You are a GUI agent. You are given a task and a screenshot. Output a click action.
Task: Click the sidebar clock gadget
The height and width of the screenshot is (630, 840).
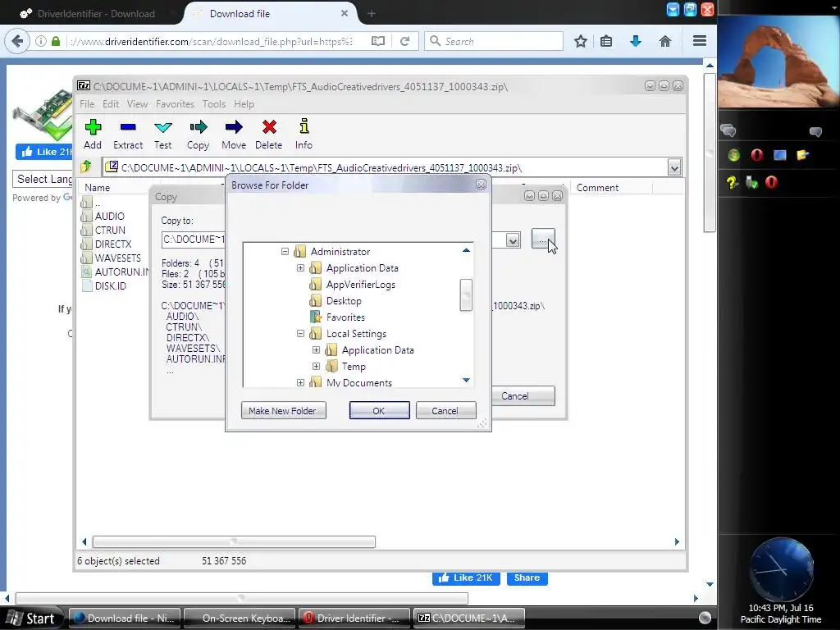781,569
